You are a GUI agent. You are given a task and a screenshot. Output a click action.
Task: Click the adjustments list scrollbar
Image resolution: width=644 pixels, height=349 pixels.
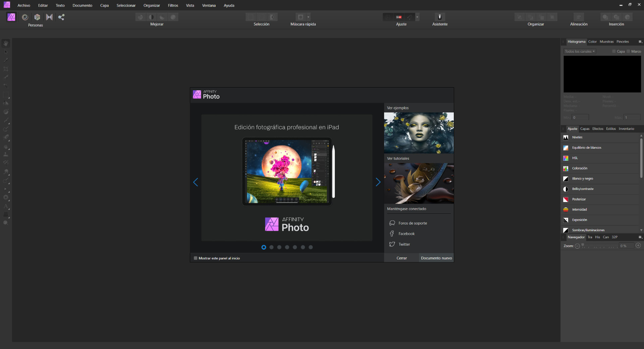coord(641,158)
